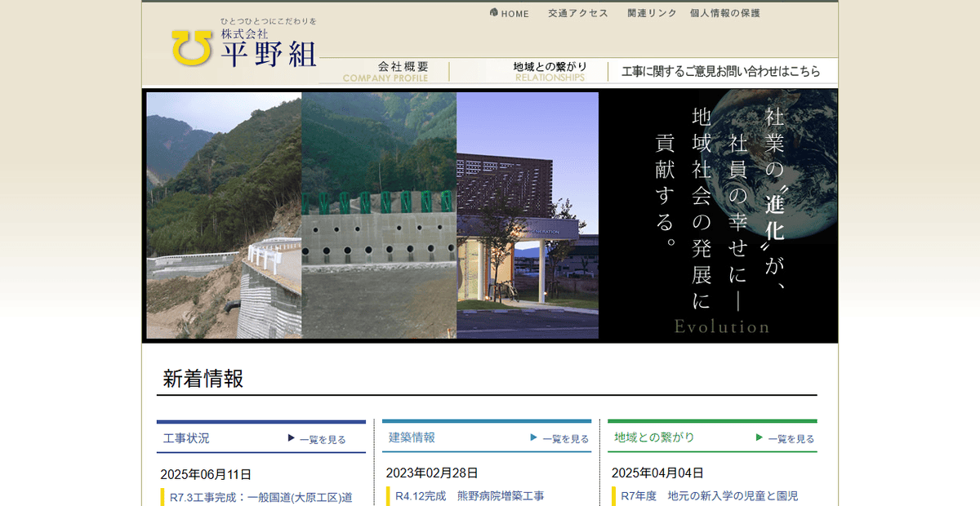
Task: Open the 交通アクセス page
Action: (578, 14)
